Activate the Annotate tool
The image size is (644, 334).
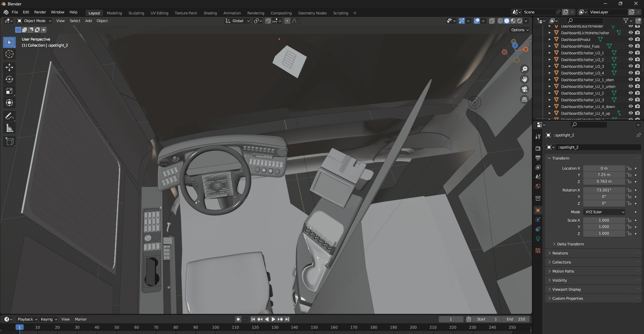coord(9,116)
